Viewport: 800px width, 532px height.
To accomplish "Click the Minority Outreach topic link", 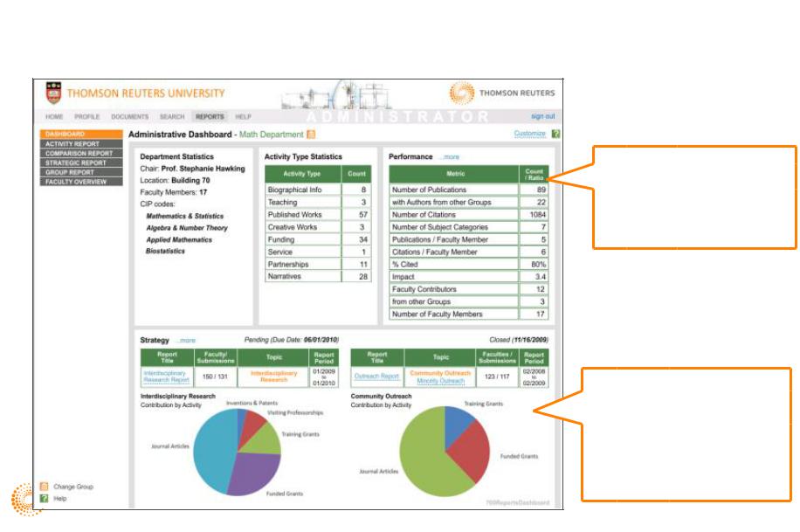I will [440, 381].
